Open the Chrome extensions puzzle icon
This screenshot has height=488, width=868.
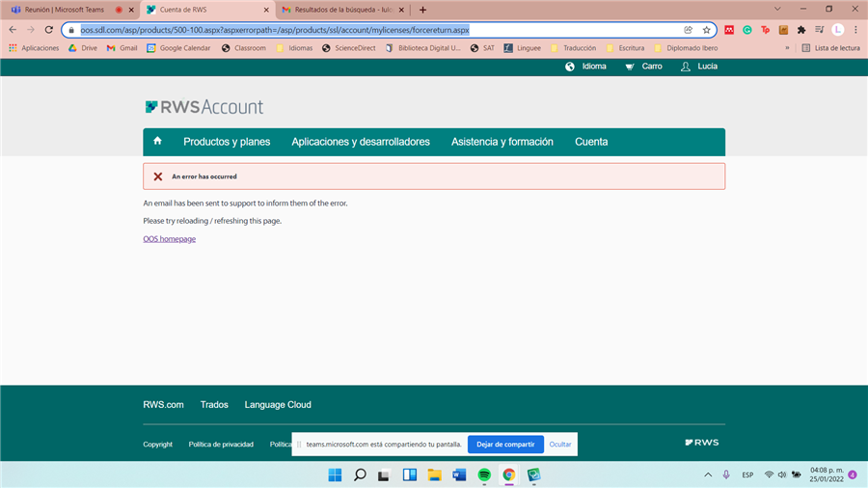pyautogui.click(x=801, y=30)
